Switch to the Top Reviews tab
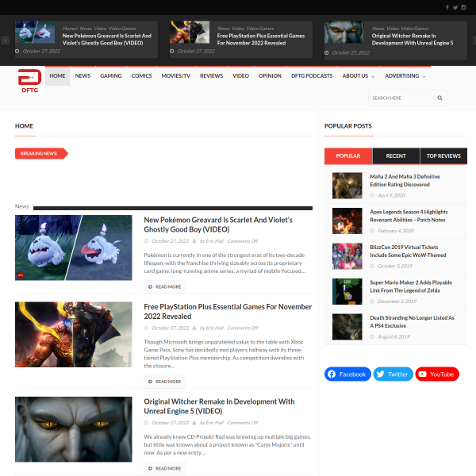The image size is (476, 476). coord(443,156)
